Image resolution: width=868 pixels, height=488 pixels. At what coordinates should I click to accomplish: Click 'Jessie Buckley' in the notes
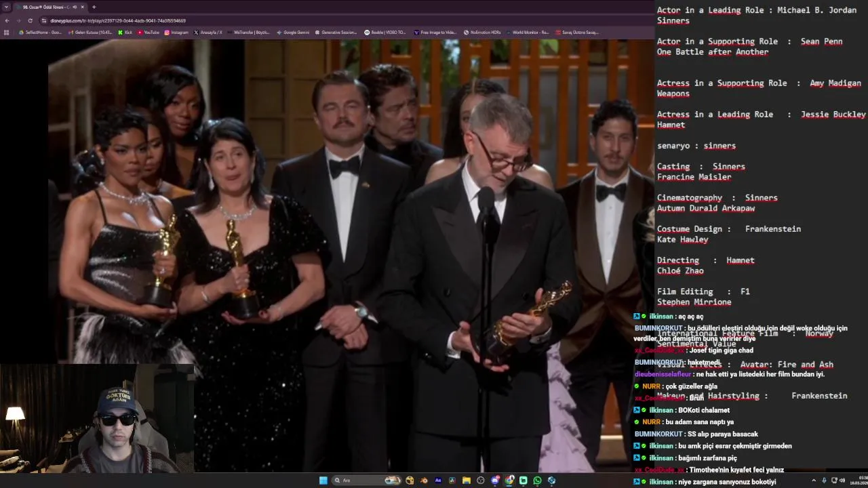pos(833,115)
